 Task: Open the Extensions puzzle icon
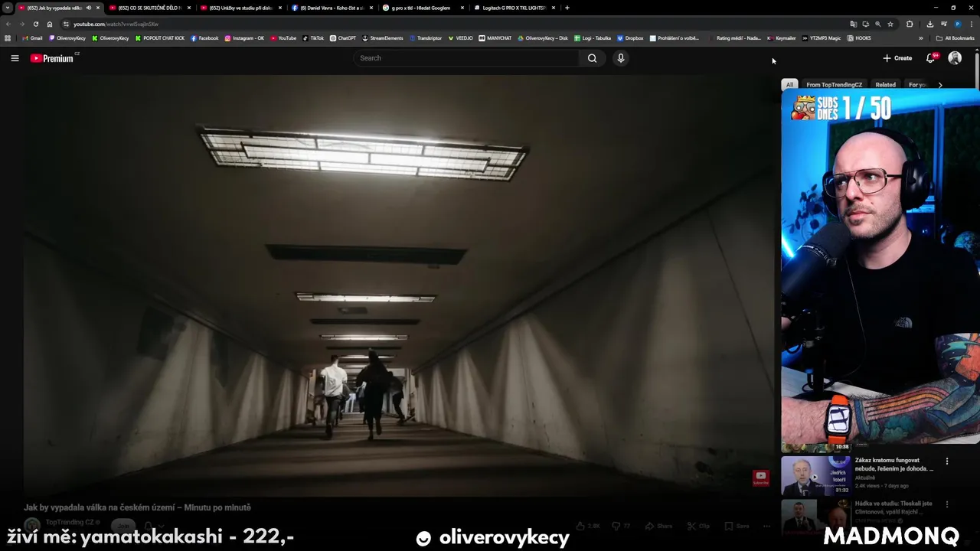coord(910,24)
